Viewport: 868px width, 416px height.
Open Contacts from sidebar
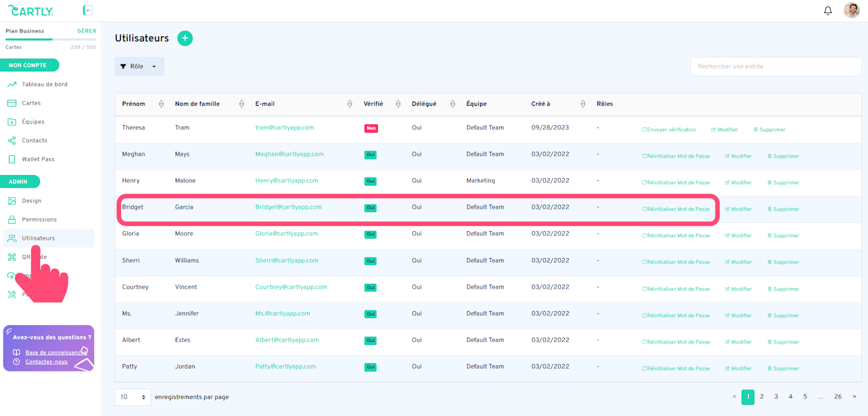(x=34, y=140)
